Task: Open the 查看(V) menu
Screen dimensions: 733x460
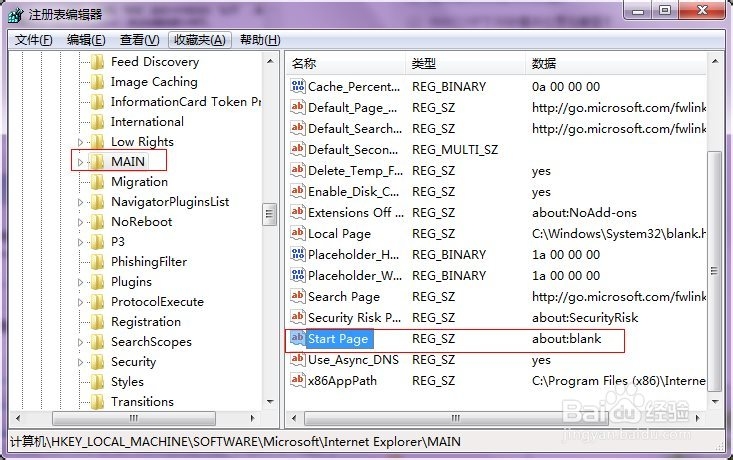Action: pyautogui.click(x=140, y=40)
